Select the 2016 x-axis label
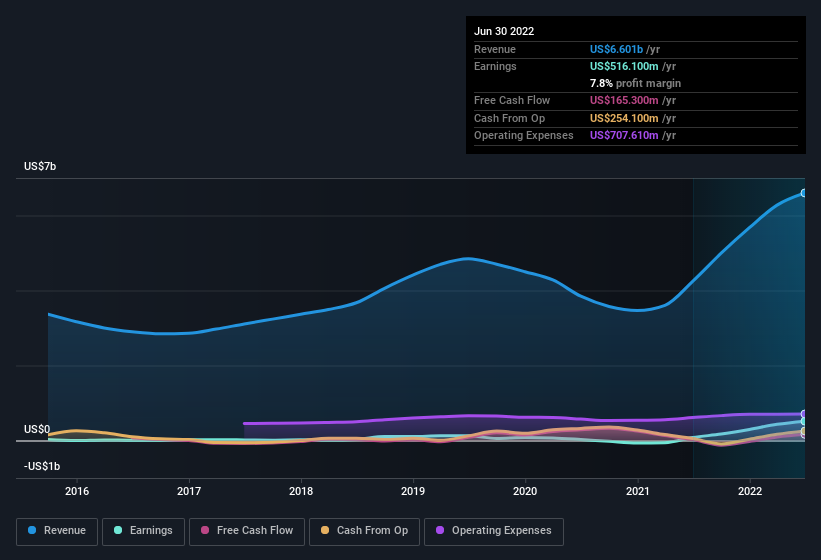 click(x=77, y=491)
